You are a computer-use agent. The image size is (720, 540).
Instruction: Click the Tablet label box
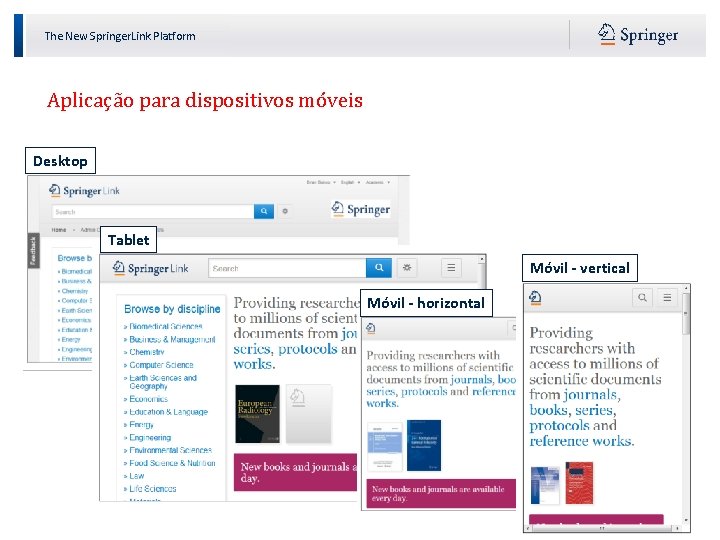tap(128, 240)
